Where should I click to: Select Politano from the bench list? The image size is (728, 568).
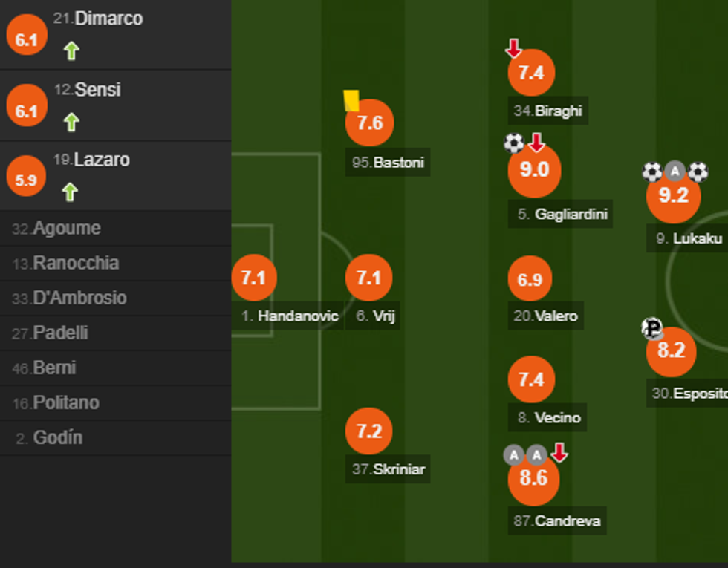pos(66,403)
